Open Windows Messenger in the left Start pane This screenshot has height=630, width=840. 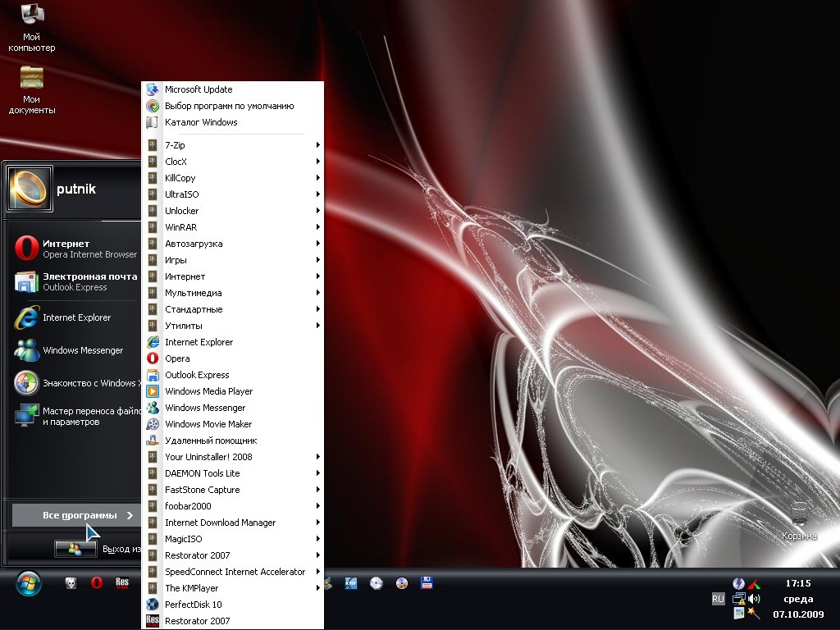pos(76,350)
